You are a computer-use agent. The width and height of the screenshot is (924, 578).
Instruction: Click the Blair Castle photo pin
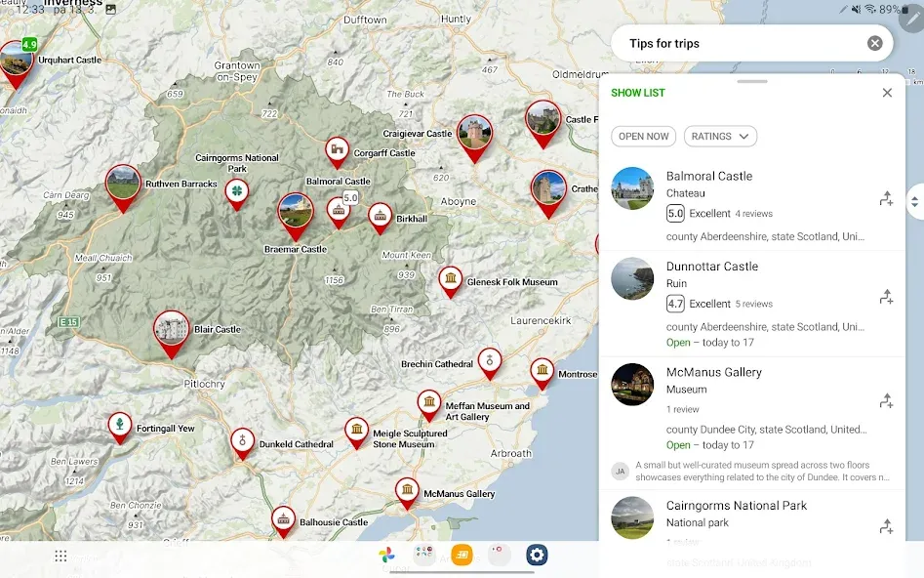click(x=171, y=331)
